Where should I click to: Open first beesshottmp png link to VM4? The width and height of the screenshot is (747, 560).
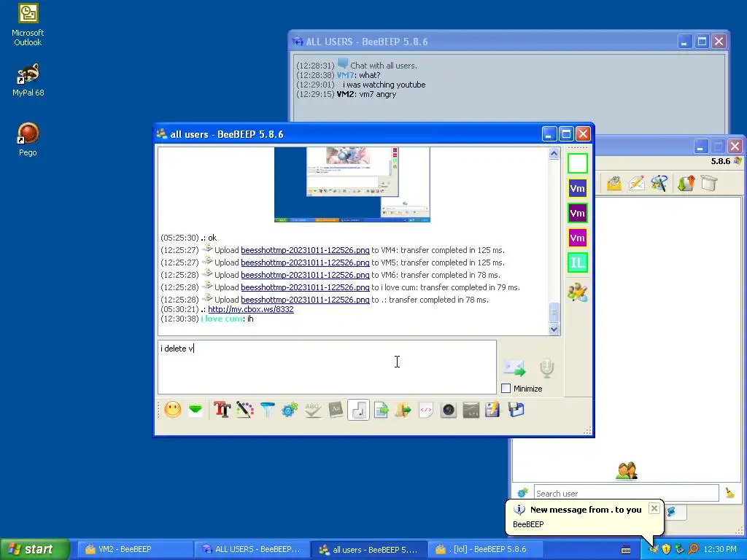305,250
